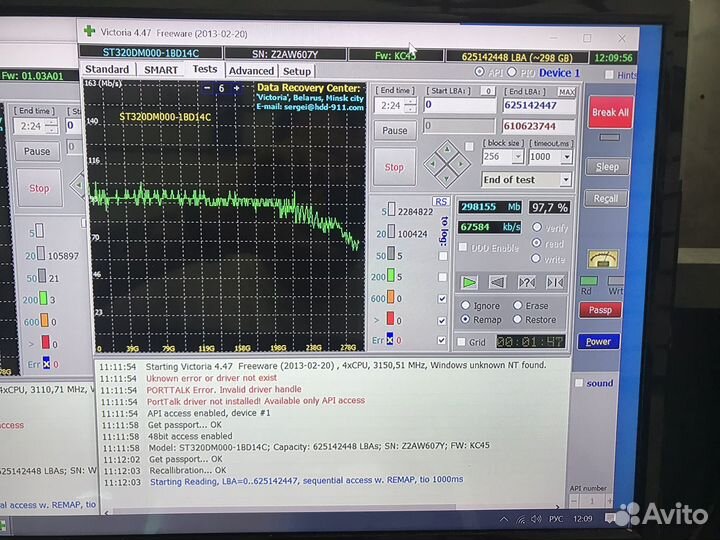This screenshot has width=720, height=540.
Task: Click the End LBA field 625142447
Action: 539,106
